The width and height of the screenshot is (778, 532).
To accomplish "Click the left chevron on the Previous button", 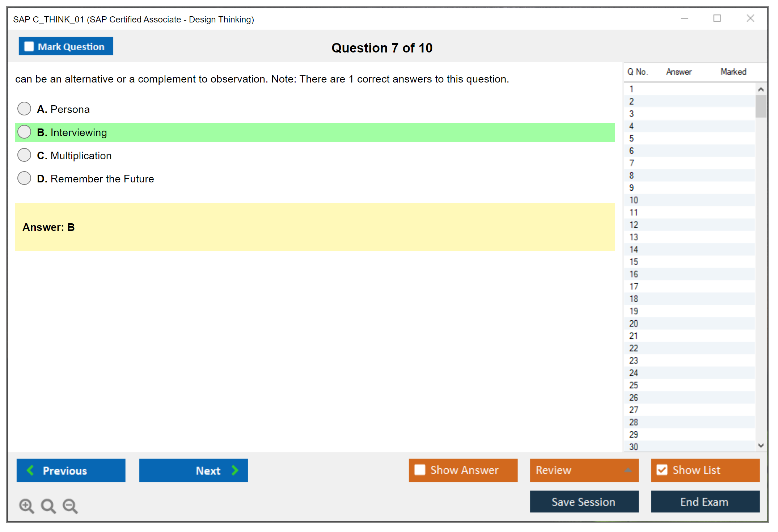I will [30, 470].
